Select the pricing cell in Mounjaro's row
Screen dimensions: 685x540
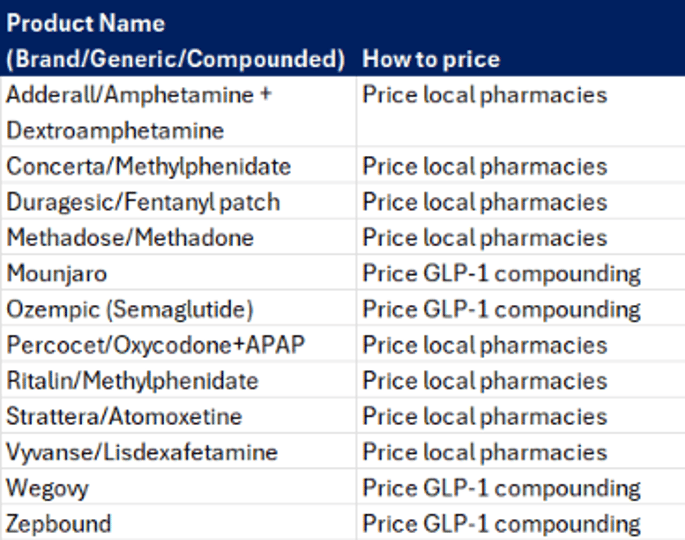(x=501, y=274)
